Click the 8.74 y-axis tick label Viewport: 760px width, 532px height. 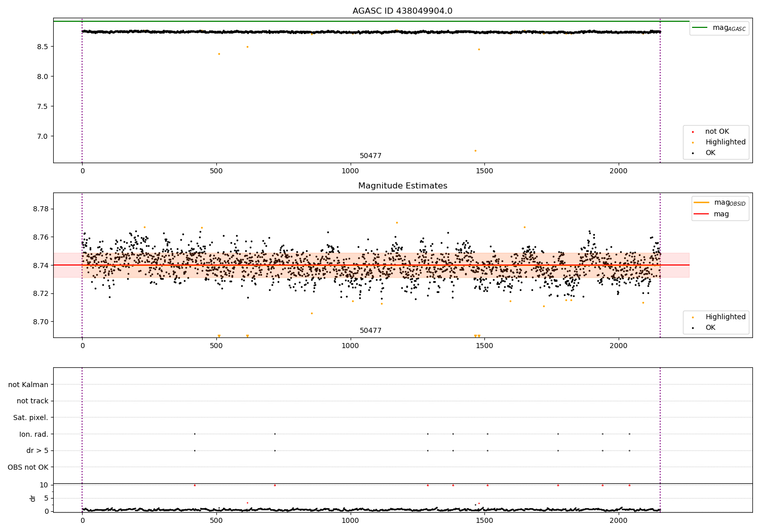(41, 265)
